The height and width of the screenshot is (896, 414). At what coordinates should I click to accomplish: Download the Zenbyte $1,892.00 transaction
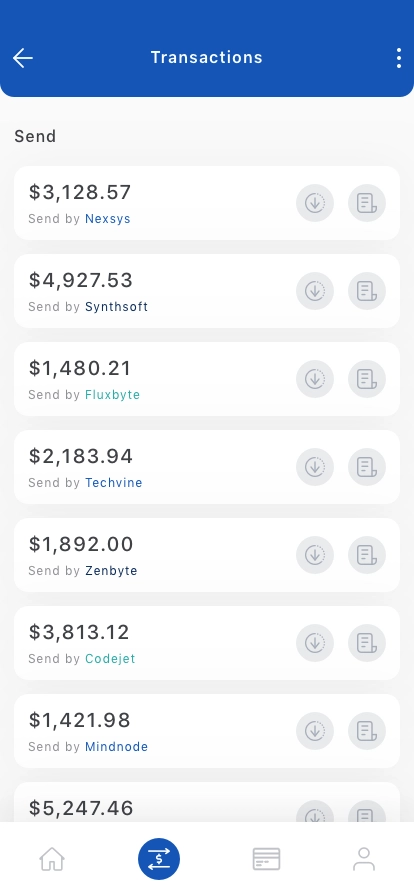[x=315, y=555]
